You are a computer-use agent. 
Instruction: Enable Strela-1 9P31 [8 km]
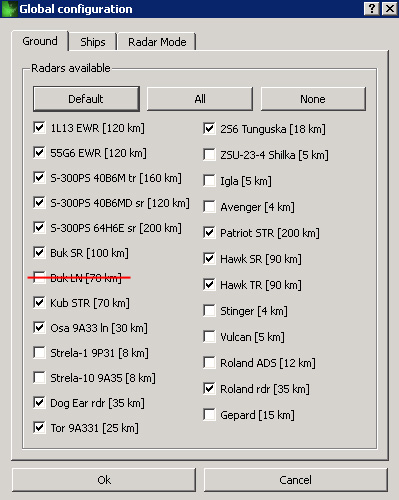pyautogui.click(x=39, y=353)
